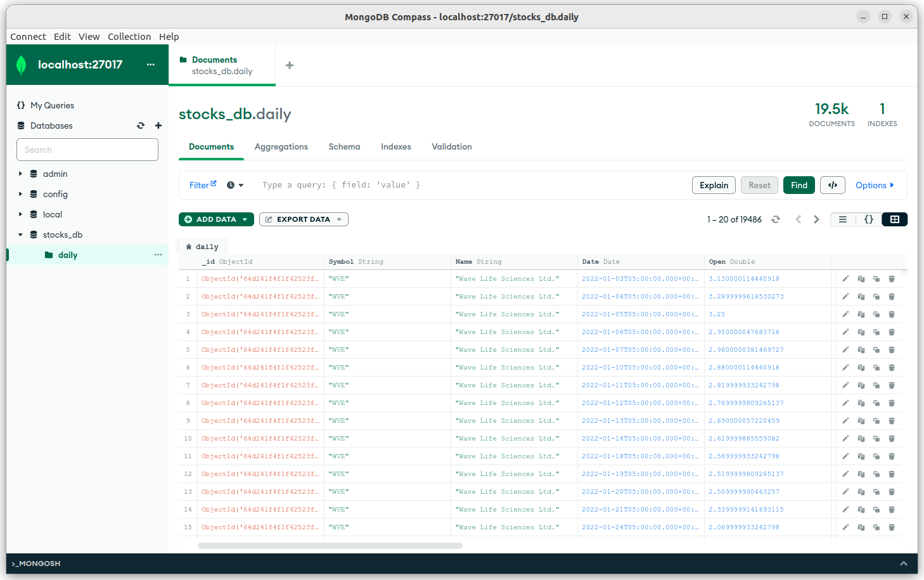Toggle query code export button
Viewport: 924px width, 580px height.
833,185
